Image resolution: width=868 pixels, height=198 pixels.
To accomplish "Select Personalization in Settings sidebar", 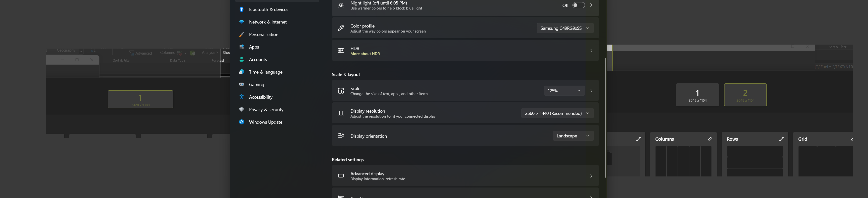I will pyautogui.click(x=263, y=34).
